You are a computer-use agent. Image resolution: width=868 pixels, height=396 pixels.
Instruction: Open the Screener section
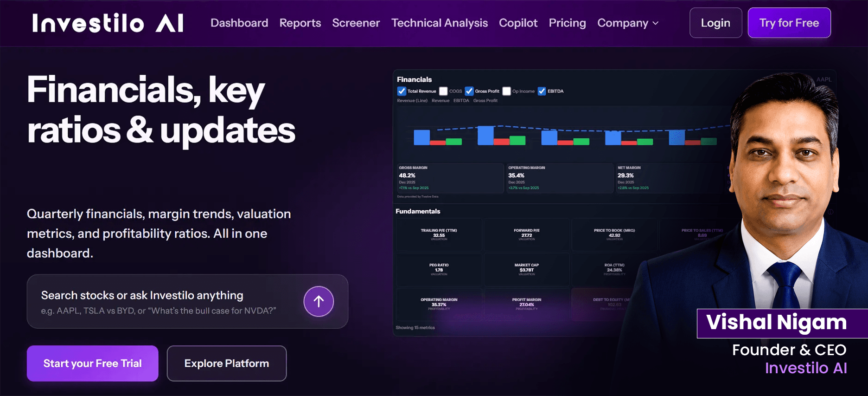pyautogui.click(x=356, y=23)
